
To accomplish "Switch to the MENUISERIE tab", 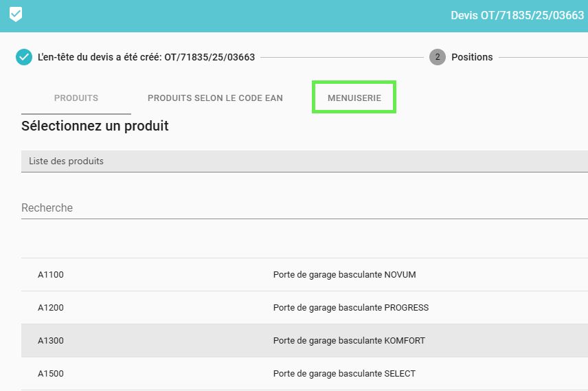I will 354,98.
